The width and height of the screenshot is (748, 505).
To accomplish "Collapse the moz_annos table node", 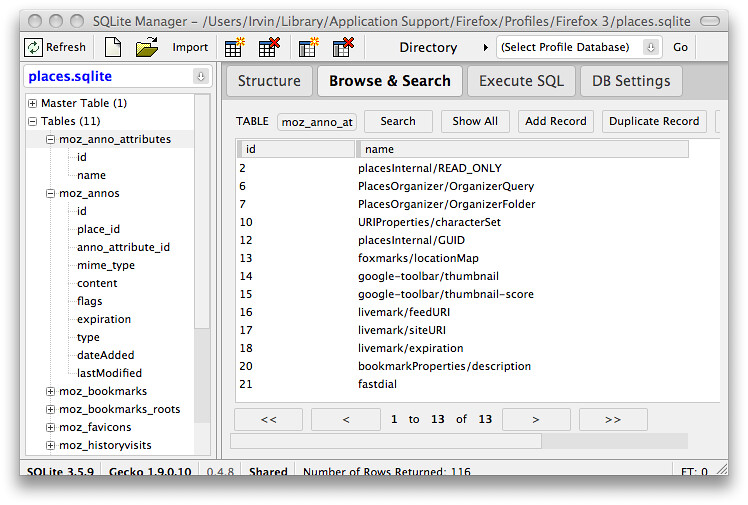I will click(x=50, y=193).
